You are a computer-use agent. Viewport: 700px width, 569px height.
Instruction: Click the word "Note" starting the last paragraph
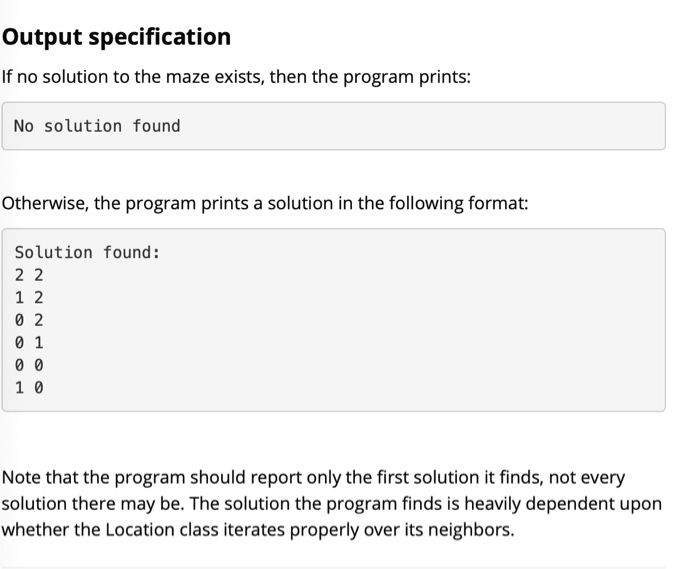click(x=21, y=478)
